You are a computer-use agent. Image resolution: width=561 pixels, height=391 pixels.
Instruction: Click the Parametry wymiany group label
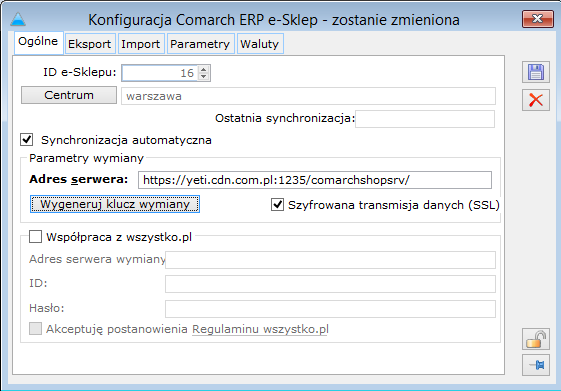tap(86, 158)
